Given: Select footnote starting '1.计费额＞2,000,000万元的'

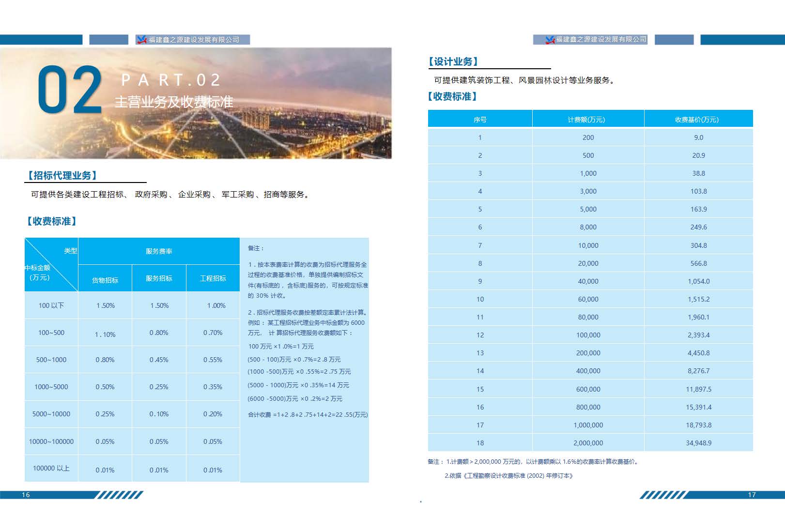Looking at the screenshot, I should point(542,462).
